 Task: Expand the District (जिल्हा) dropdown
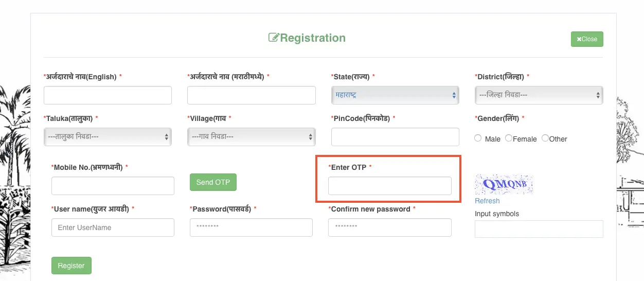click(539, 95)
